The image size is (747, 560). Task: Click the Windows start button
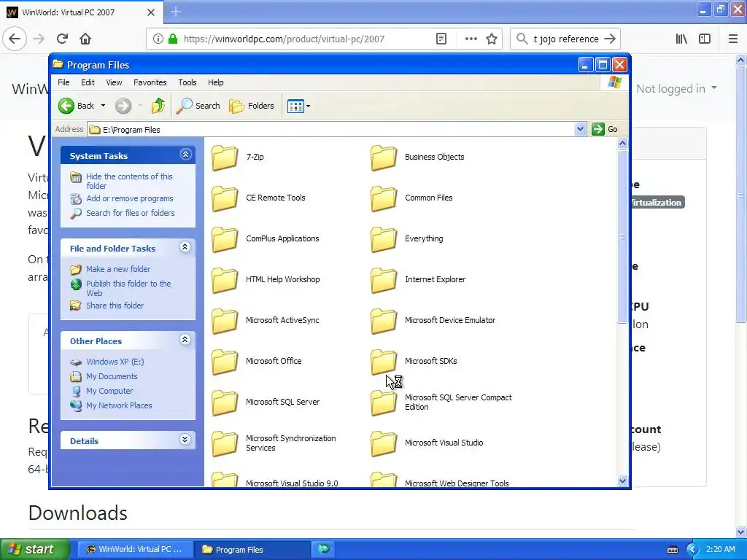35,550
